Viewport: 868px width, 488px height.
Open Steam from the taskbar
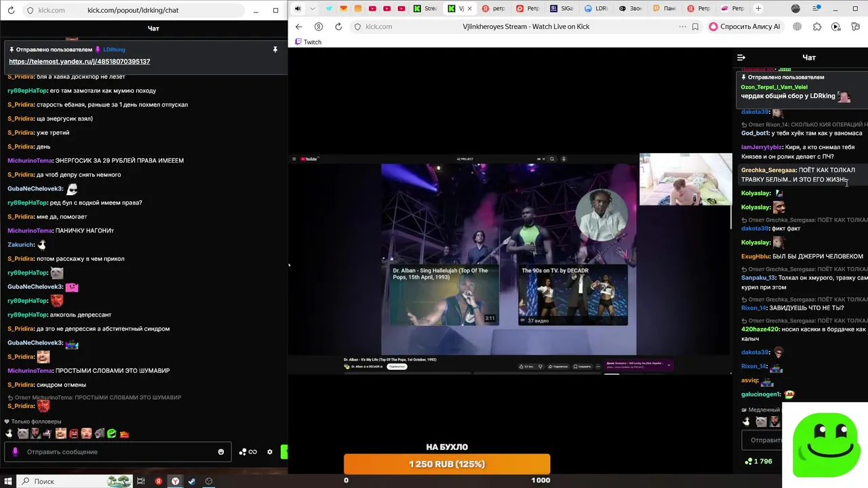(x=192, y=481)
